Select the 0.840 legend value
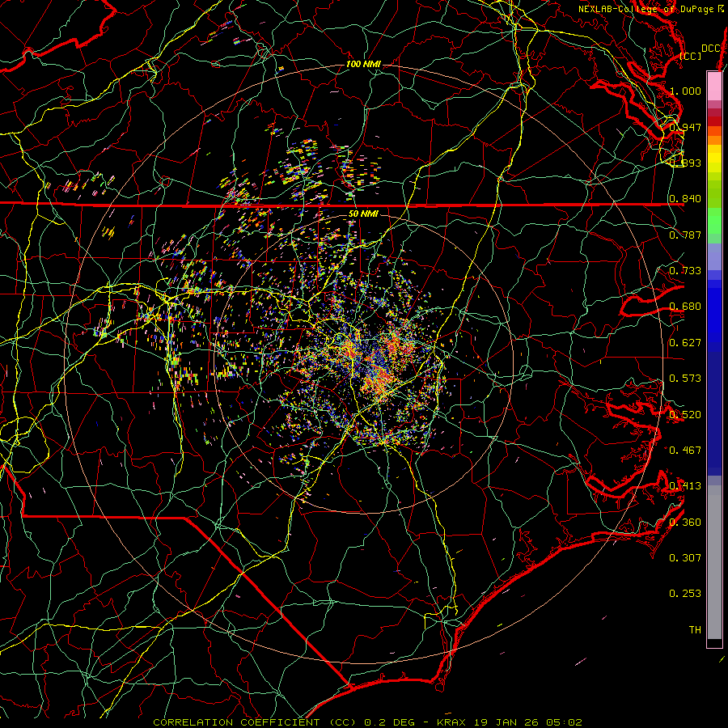 click(x=685, y=199)
